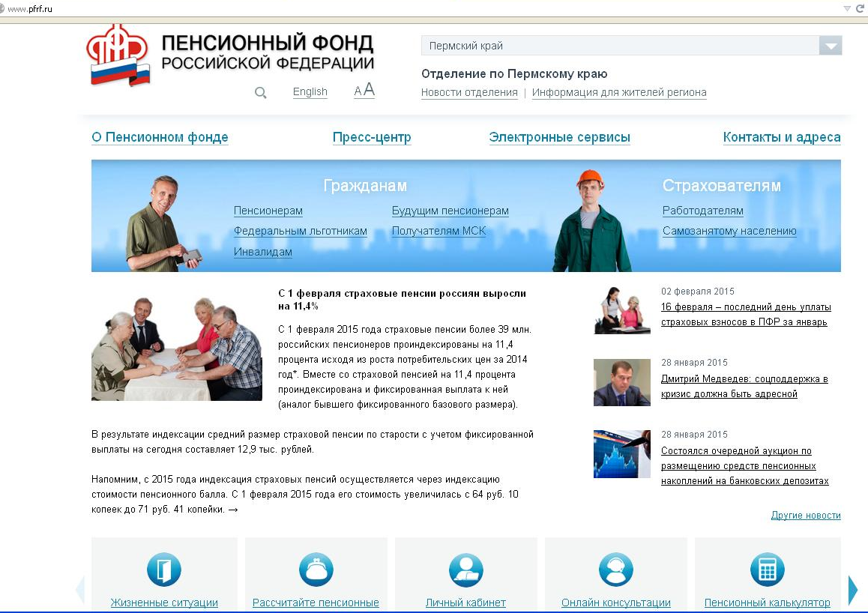The image size is (868, 613).
Task: Open the Пенсионный калькулятор calculator icon
Action: point(768,570)
